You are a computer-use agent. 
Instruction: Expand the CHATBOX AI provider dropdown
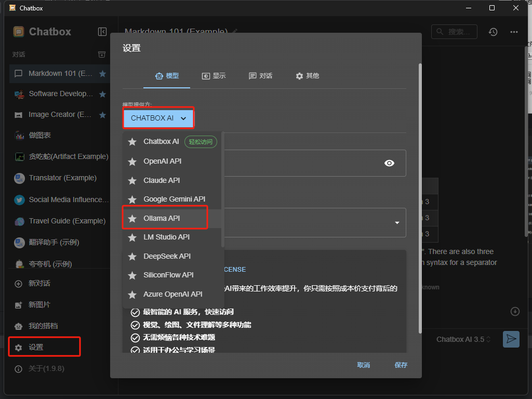click(158, 118)
